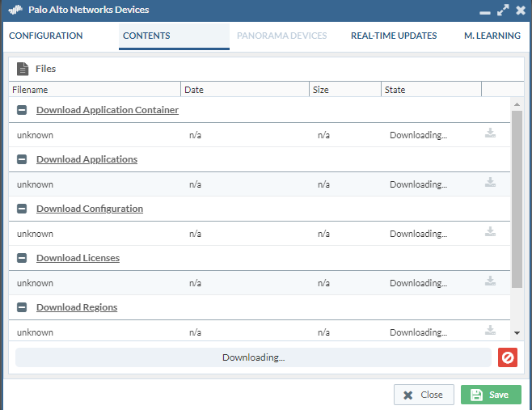Open the Real-Time Updates tab
The image size is (532, 410).
tap(394, 36)
